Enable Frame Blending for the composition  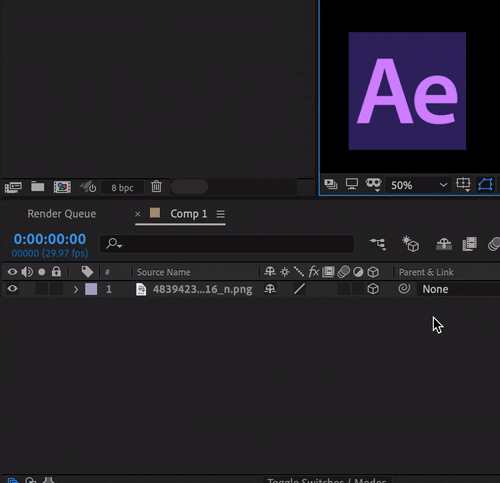click(470, 244)
